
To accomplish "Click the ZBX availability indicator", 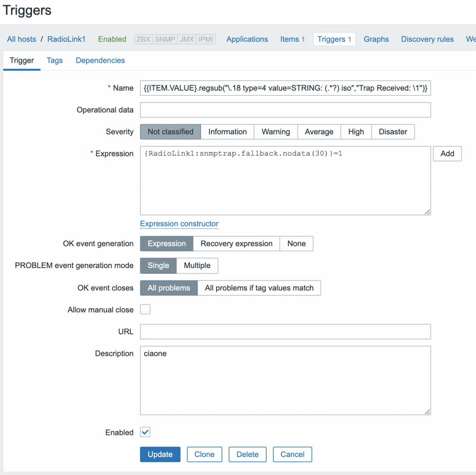I will coord(143,39).
